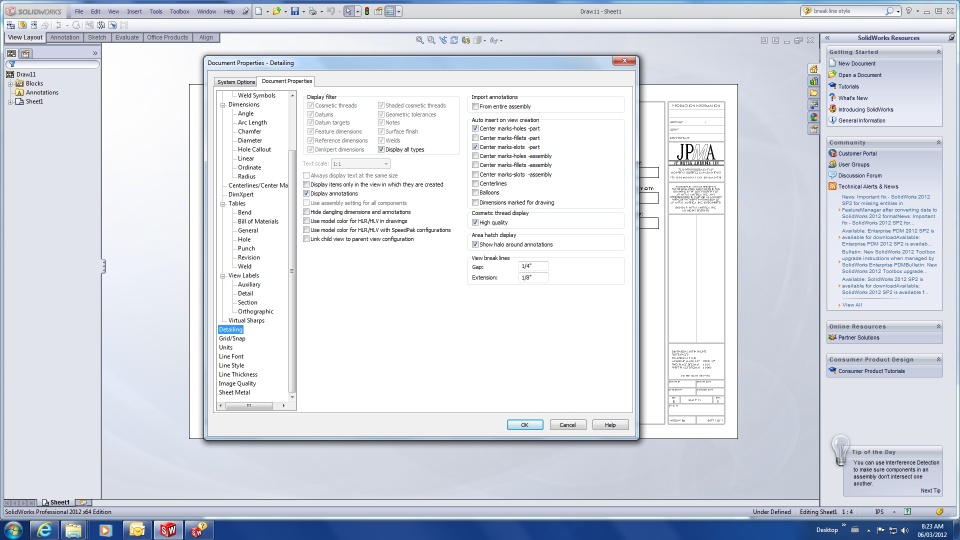
Task: Toggle Display all types checkbox
Action: (381, 149)
